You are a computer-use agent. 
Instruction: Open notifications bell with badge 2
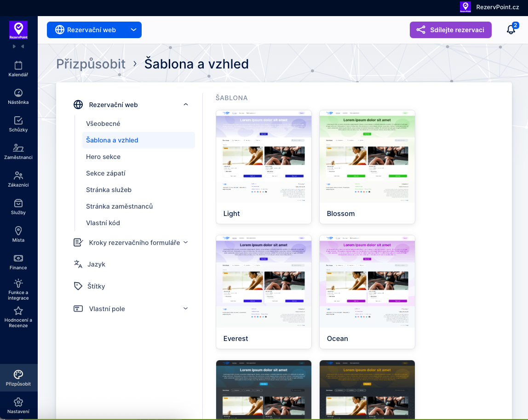pyautogui.click(x=511, y=29)
